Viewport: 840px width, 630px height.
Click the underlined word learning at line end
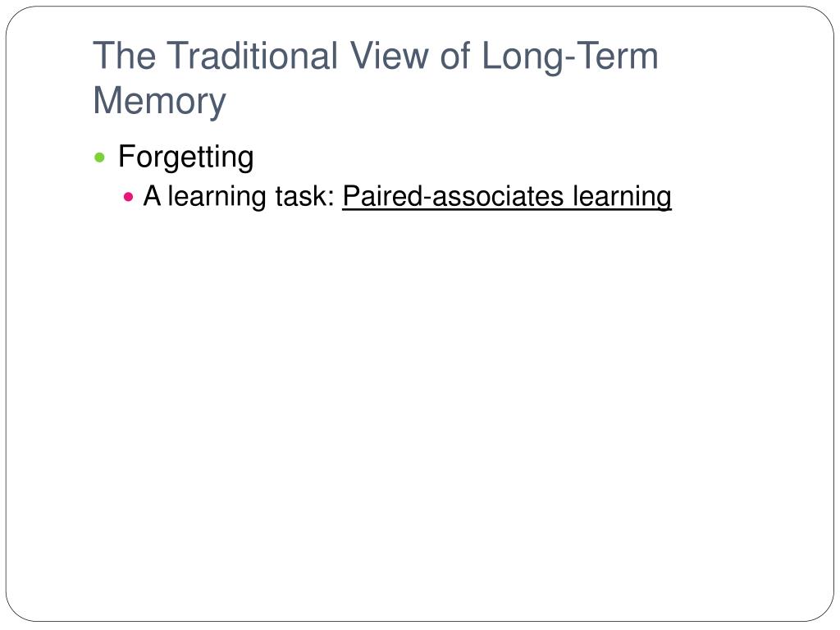point(622,197)
